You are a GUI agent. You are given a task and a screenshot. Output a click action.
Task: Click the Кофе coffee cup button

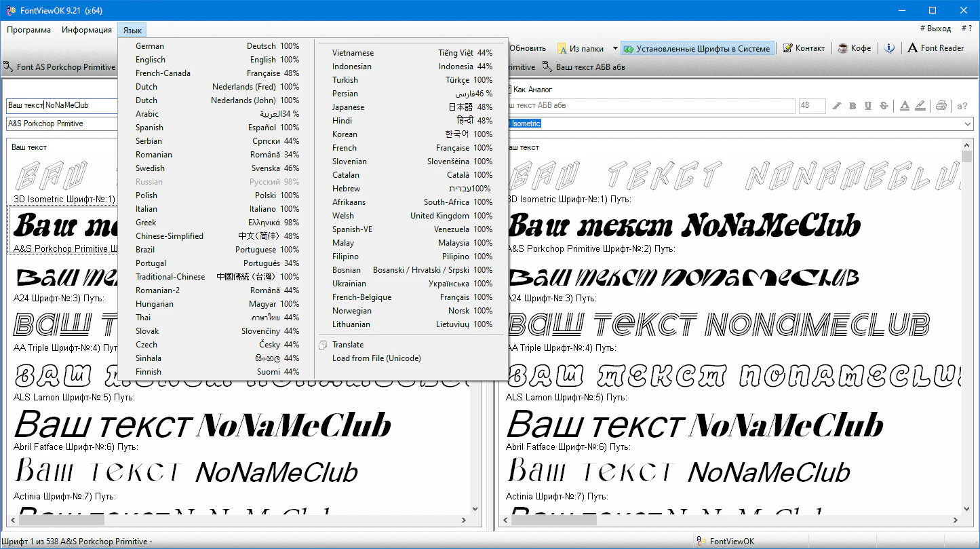coord(855,48)
